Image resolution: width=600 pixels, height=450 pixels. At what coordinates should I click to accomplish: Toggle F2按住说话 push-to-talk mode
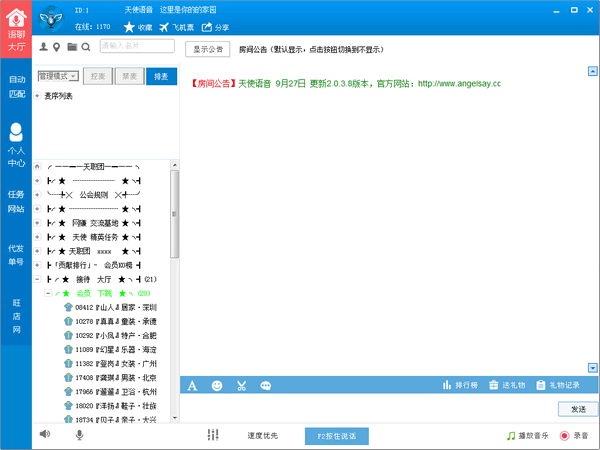pyautogui.click(x=336, y=435)
